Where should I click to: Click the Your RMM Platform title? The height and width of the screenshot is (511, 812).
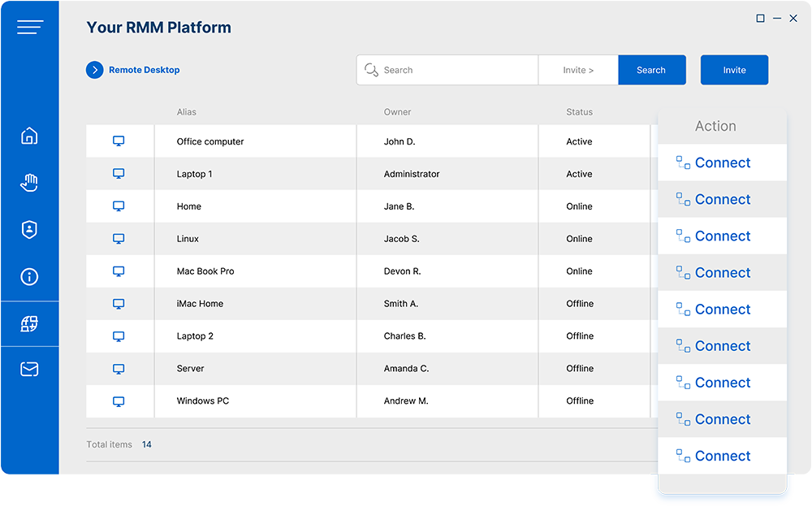click(159, 28)
